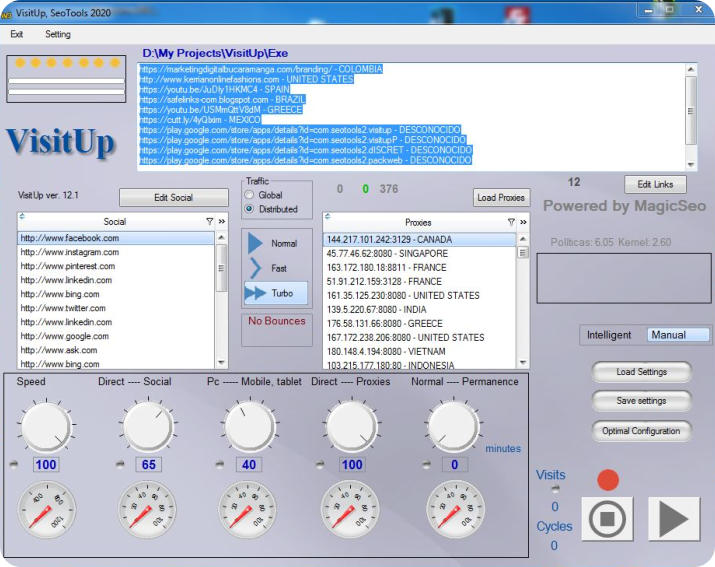Open filter icon on Proxies list header
This screenshot has height=567, width=715.
[511, 222]
